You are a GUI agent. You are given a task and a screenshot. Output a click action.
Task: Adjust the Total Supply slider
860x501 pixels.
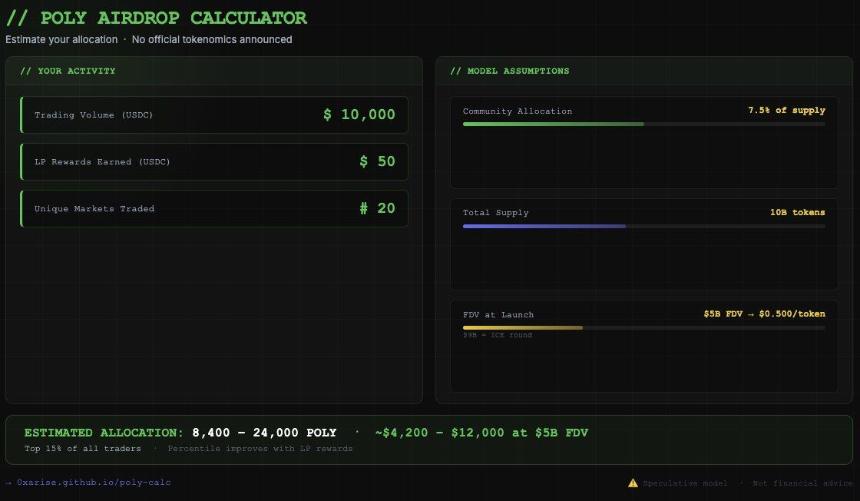coord(643,226)
